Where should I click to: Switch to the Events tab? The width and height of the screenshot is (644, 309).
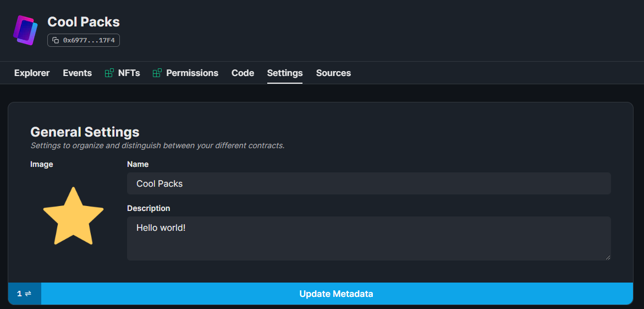[77, 73]
